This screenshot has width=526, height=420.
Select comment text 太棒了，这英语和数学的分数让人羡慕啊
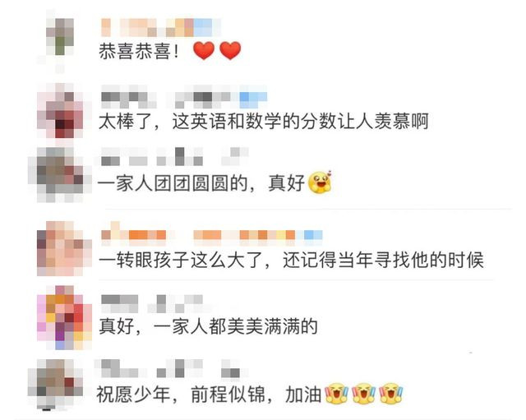click(x=263, y=122)
